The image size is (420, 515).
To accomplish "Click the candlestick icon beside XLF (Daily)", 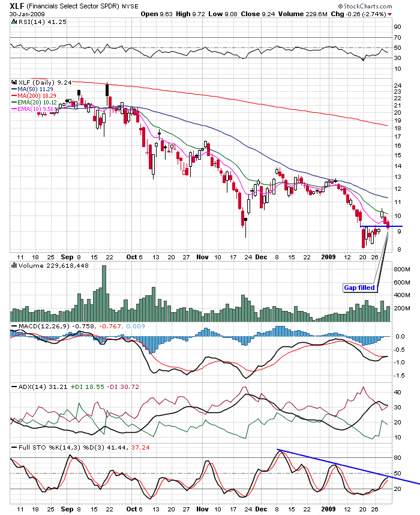I will pos(14,82).
